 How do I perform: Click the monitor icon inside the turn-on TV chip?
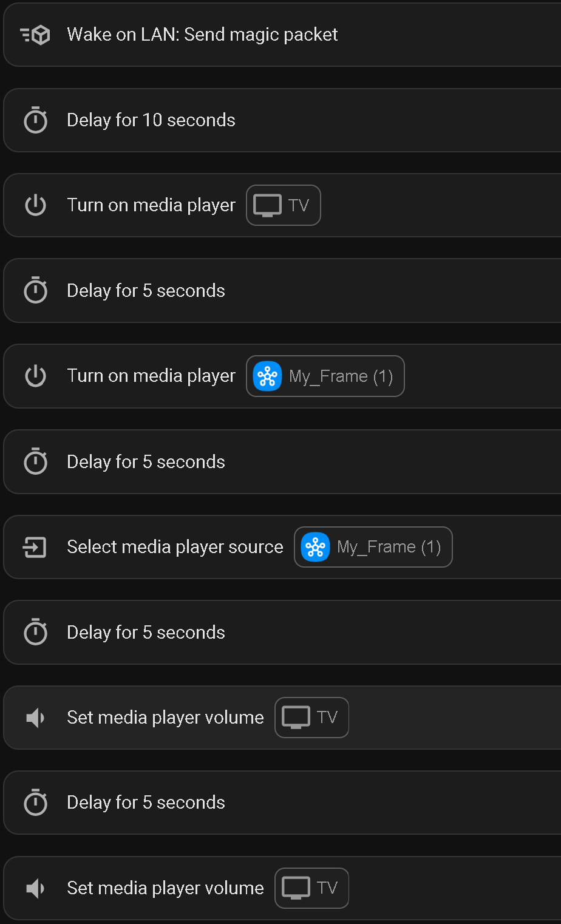(267, 205)
